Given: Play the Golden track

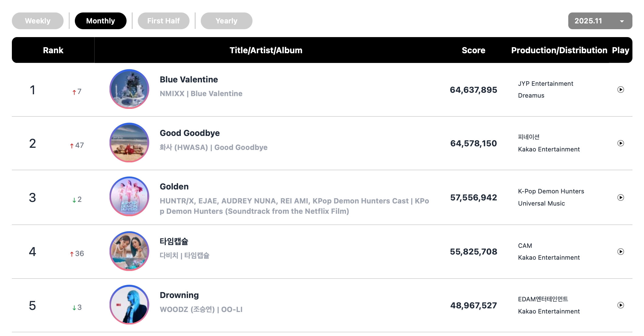Looking at the screenshot, I should [621, 198].
